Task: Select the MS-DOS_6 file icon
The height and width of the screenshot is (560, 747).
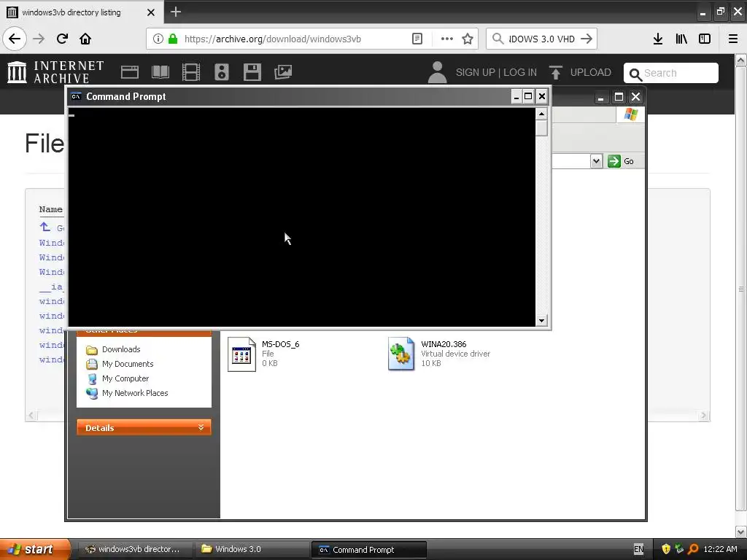Action: [x=241, y=354]
